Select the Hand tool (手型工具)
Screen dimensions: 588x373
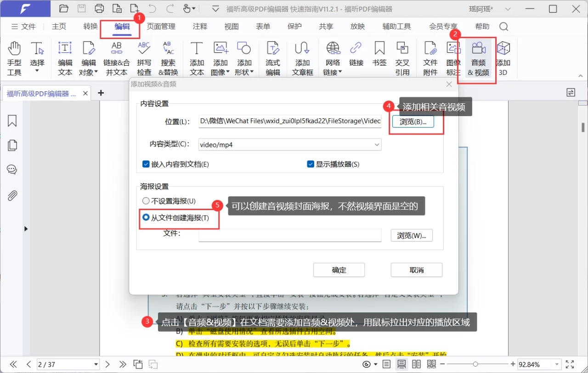(x=14, y=58)
